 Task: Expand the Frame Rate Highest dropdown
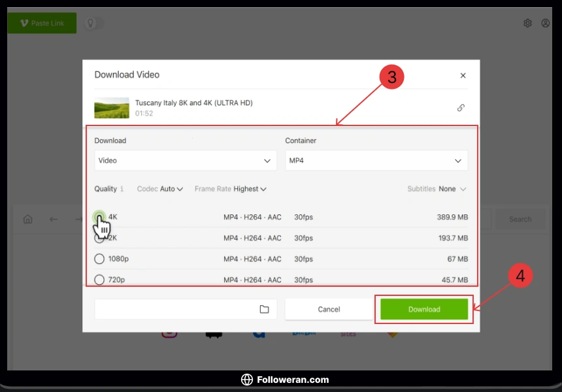tap(231, 189)
